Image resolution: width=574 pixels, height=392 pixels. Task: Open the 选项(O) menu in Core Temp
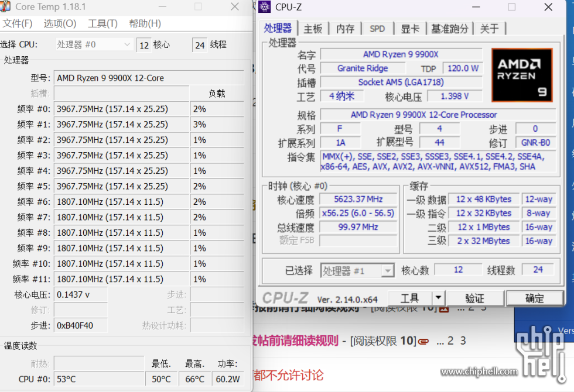pos(60,24)
